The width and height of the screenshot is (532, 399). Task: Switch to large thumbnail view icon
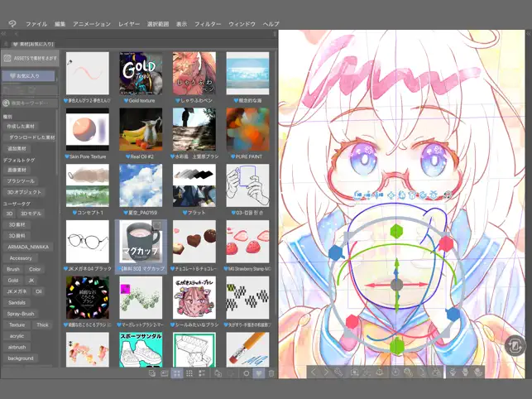click(177, 373)
